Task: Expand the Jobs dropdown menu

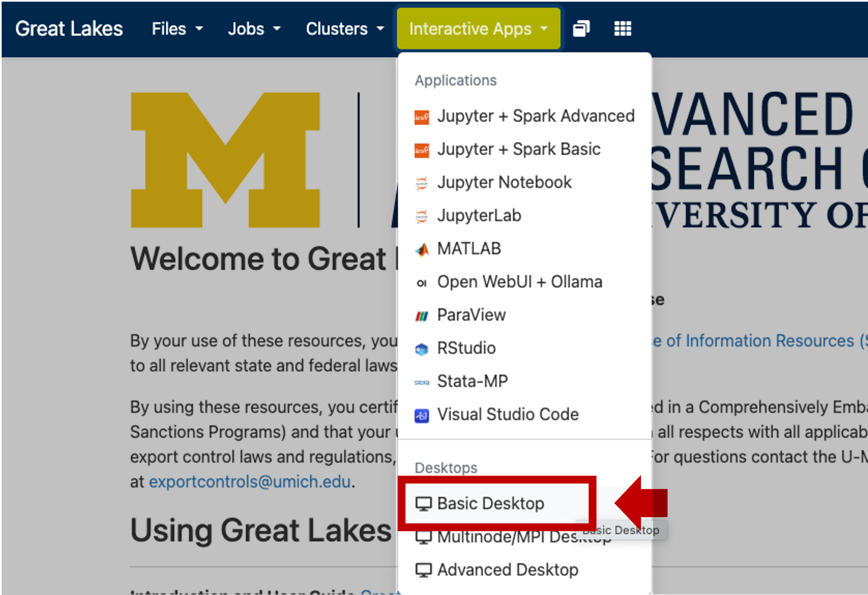Action: 254,29
